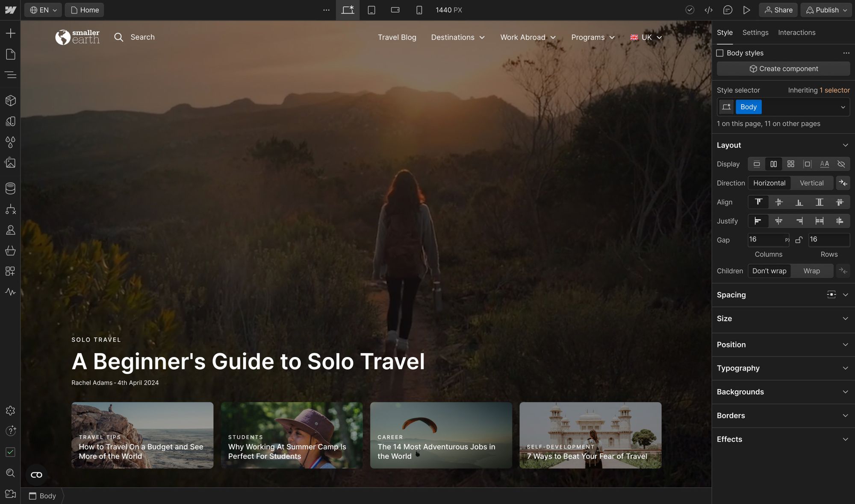Click the Create component button
Image resolution: width=855 pixels, height=504 pixels.
click(783, 68)
